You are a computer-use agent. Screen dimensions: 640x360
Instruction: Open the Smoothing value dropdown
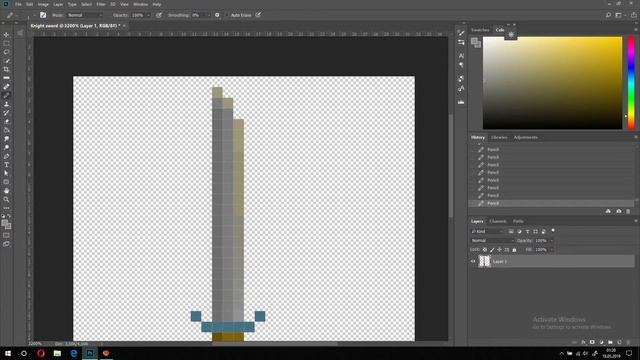[x=208, y=15]
